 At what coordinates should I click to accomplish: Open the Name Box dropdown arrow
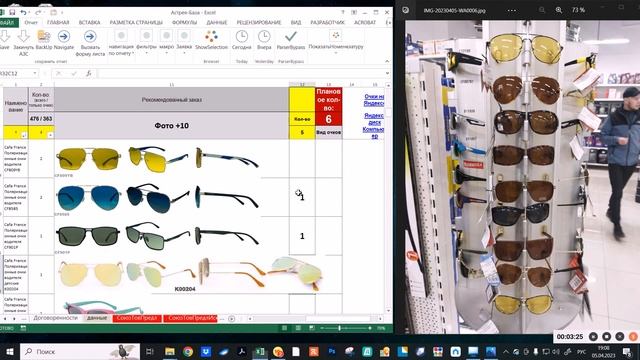[35, 73]
